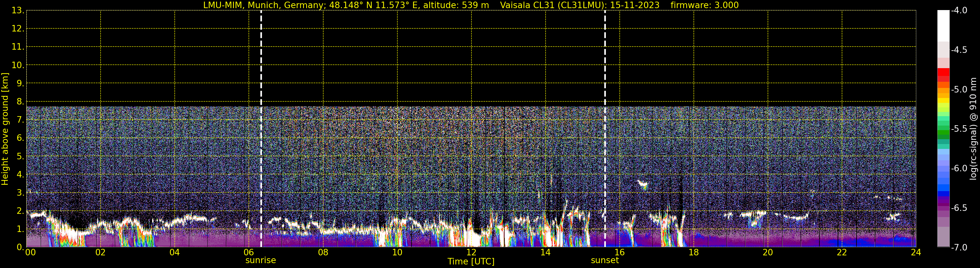980x268 pixels.
Task: Click the time tick label 10
Action: point(397,253)
